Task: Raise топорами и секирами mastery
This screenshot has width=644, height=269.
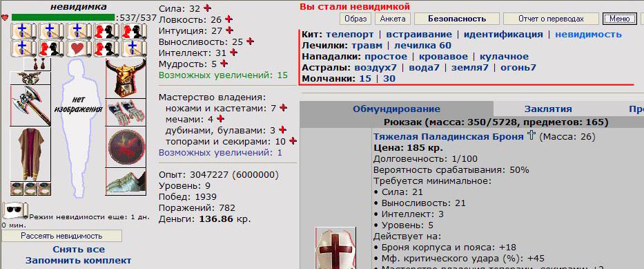Action: (x=293, y=141)
